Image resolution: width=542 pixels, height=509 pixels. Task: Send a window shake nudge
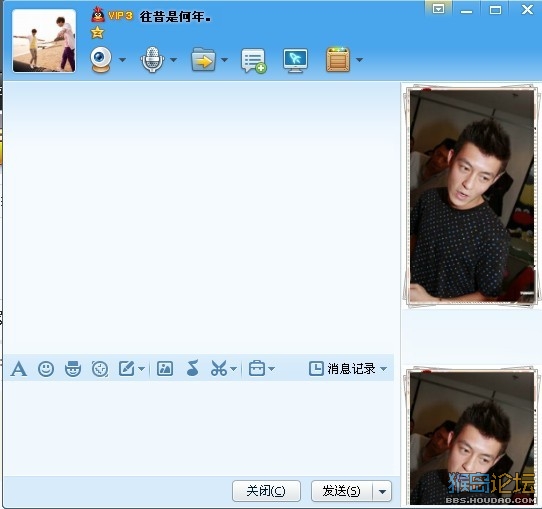[x=100, y=369]
